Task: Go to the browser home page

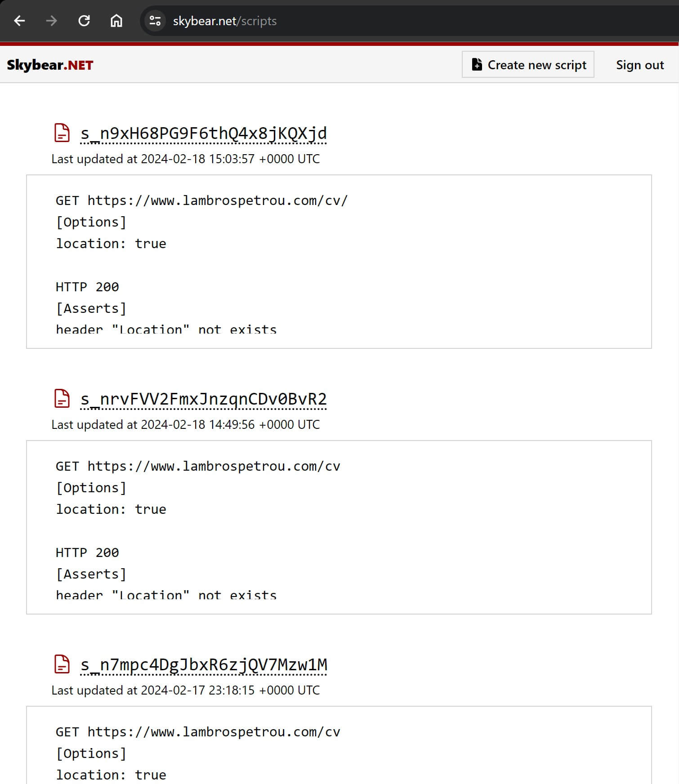Action: [x=116, y=21]
